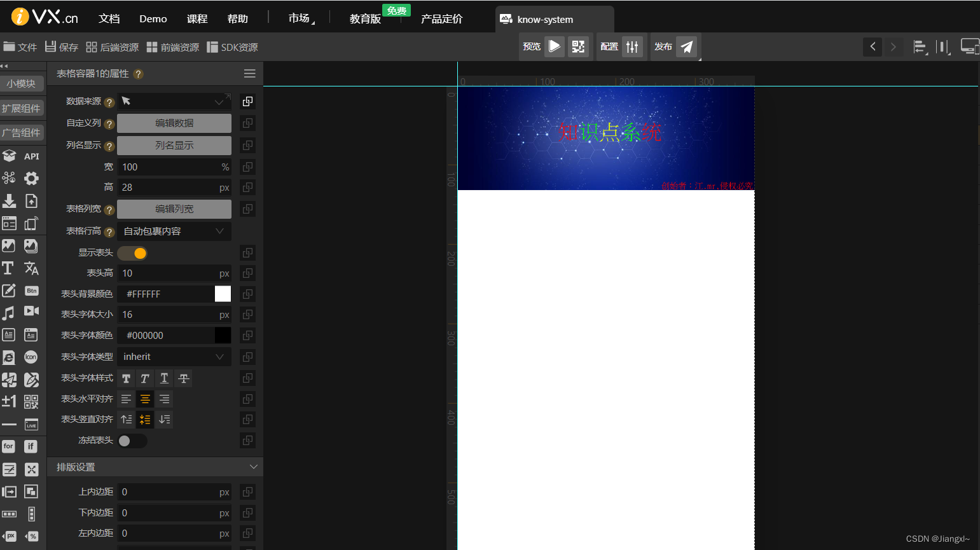Screen dimensions: 980x550
Task: Toggle bold header font style
Action: [x=127, y=379]
